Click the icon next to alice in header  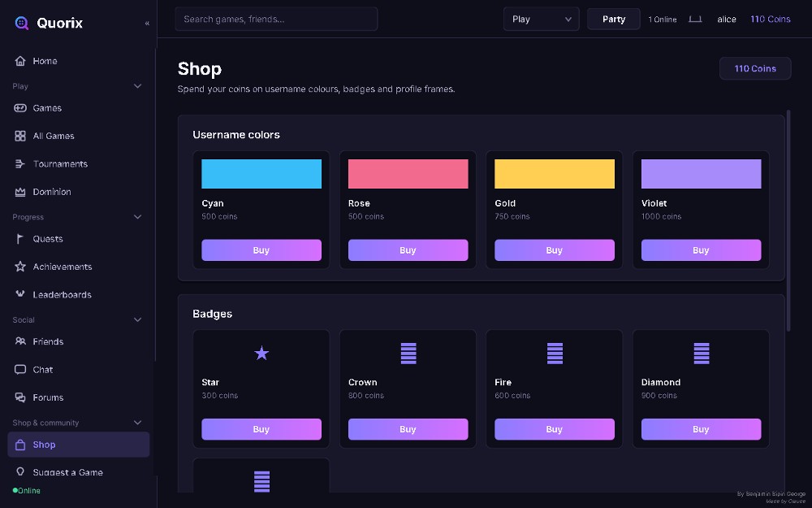(695, 20)
